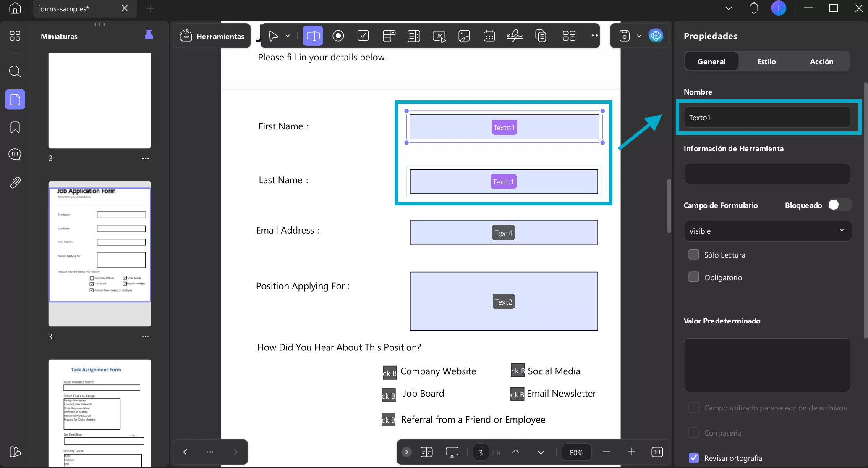Open page 3 thumbnail options menu

click(x=145, y=337)
